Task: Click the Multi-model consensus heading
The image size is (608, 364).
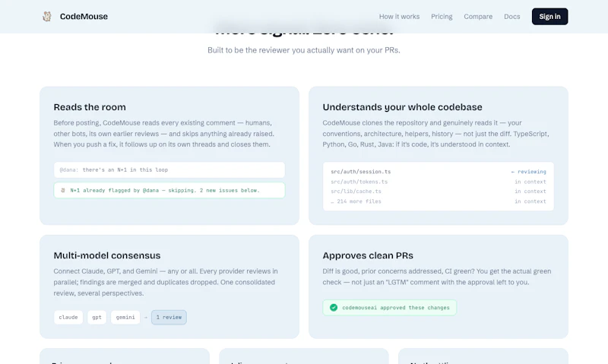Action: click(x=107, y=255)
